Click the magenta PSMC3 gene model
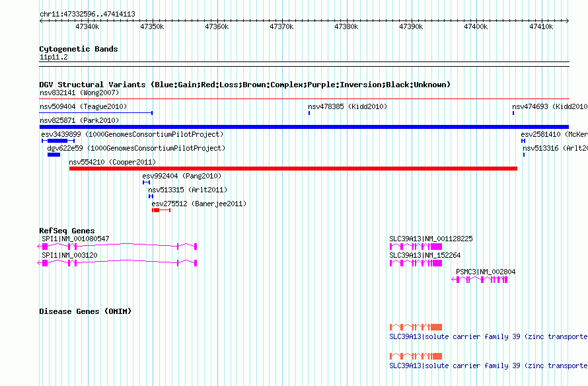This screenshot has width=588, height=386. tap(480, 280)
